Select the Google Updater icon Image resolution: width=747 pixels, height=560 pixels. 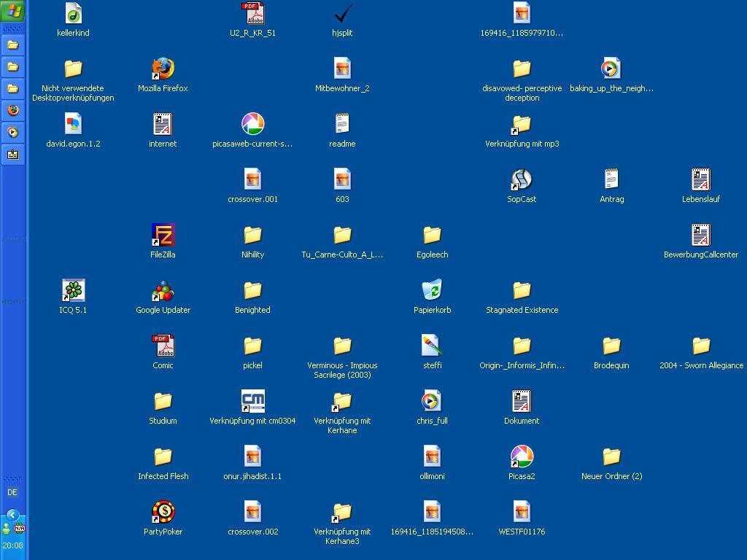(163, 291)
